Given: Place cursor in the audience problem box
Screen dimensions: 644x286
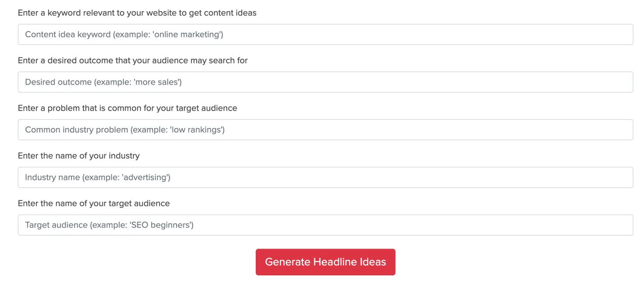Looking at the screenshot, I should click(x=325, y=130).
